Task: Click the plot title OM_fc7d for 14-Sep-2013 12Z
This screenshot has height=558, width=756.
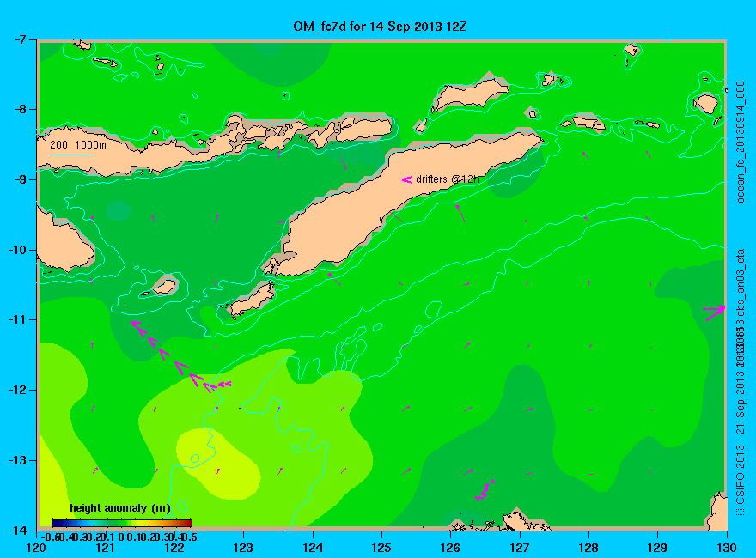Action: (x=380, y=27)
